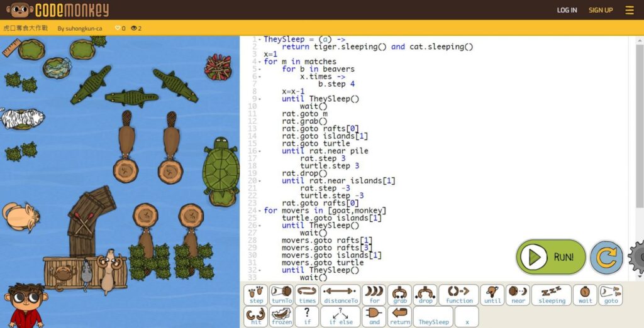Collapse the TheySleep function on line 1
Screen dimensions: 644x328
tap(259, 40)
